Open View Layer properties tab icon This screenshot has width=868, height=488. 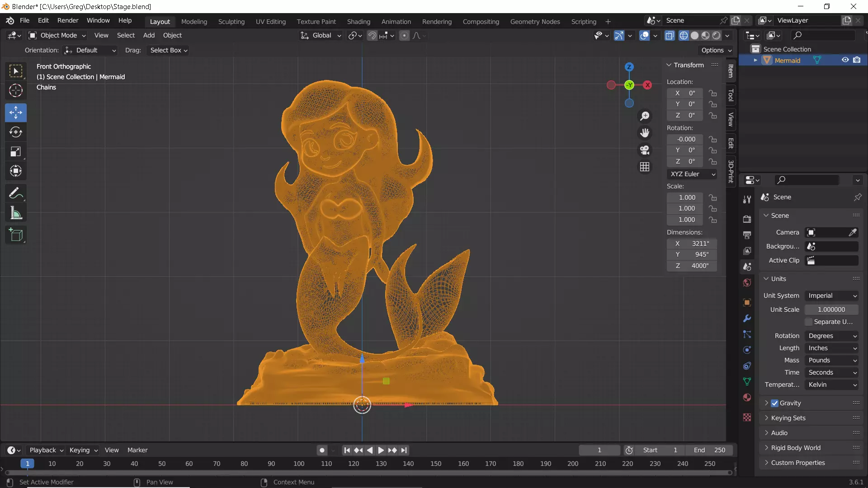747,251
